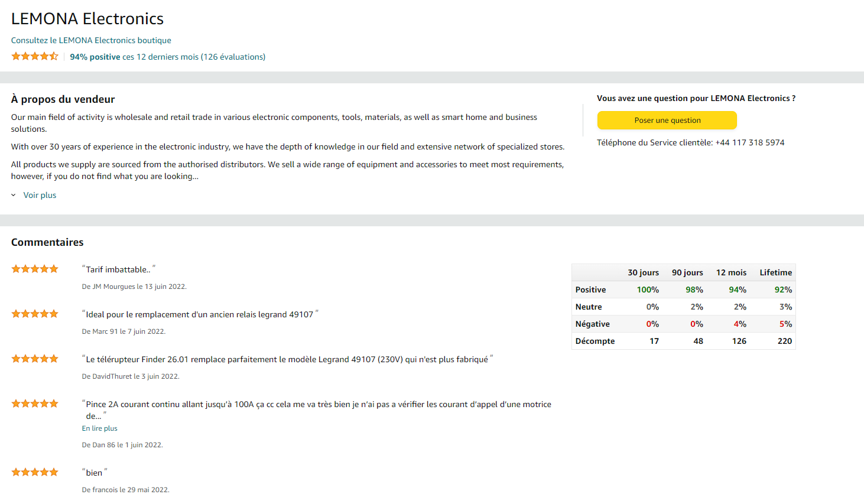Click the Poser une question button
The width and height of the screenshot is (864, 504).
(667, 120)
